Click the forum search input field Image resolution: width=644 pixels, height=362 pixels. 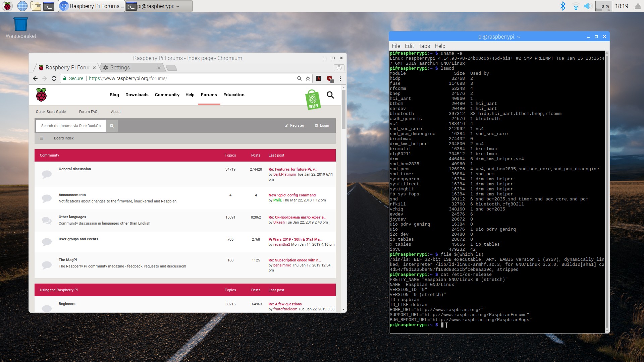click(x=71, y=126)
